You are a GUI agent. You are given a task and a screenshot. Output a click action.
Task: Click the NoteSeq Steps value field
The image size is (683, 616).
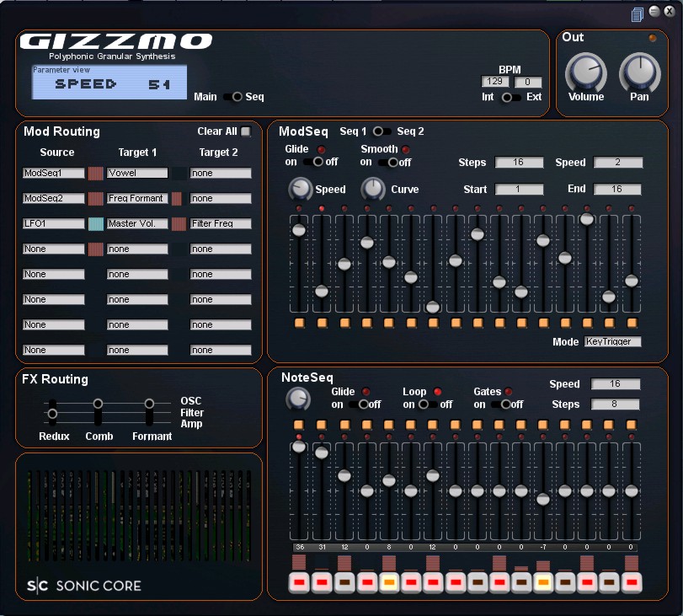coord(615,404)
